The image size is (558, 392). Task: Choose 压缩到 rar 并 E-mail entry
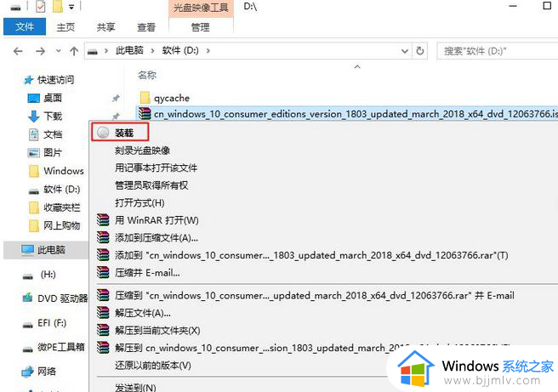click(x=315, y=295)
